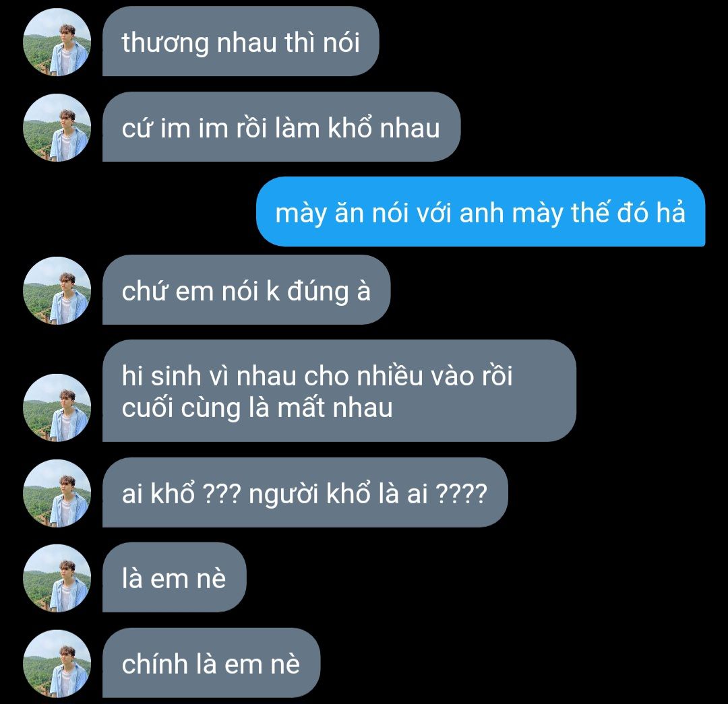Select the short 'là em nè' message
This screenshot has width=728, height=704.
(x=174, y=577)
